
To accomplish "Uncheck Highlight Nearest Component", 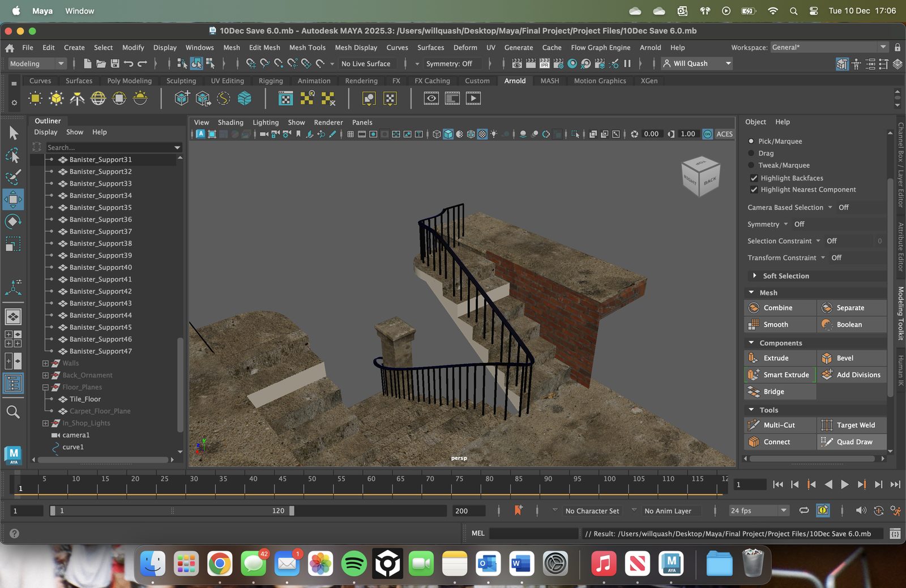I will point(754,190).
